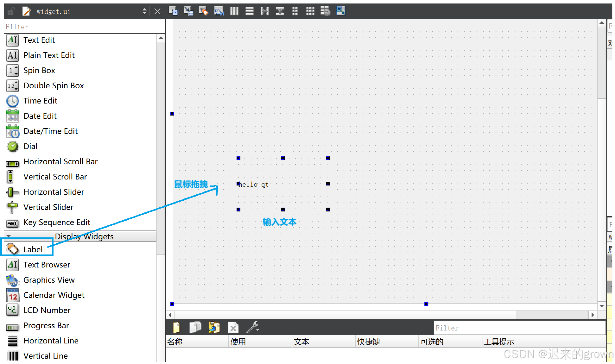This screenshot has height=364, width=615.
Task: Apply Lay Out Vertically from toolbar
Action: pos(250,11)
